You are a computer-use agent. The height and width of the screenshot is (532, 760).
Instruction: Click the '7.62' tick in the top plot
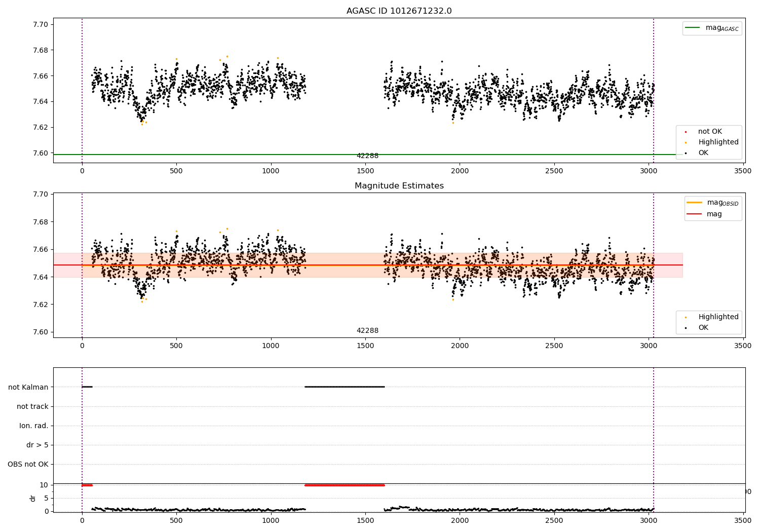pyautogui.click(x=41, y=128)
